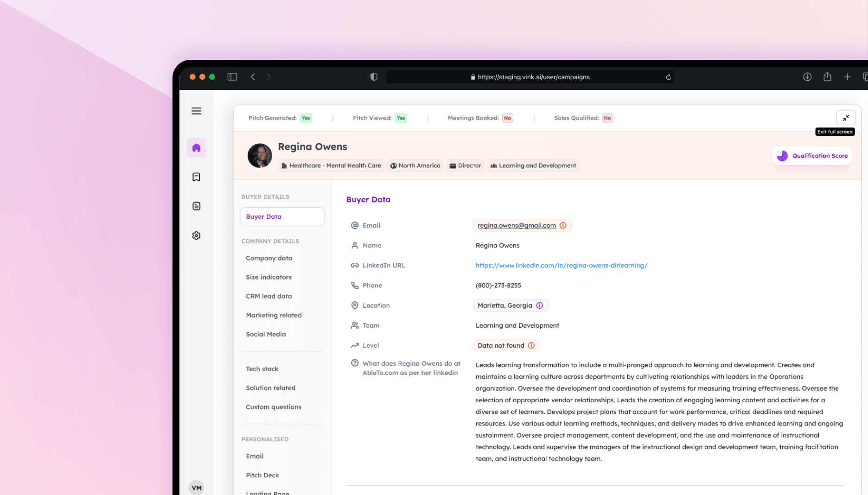Open personalised Email section

point(255,456)
